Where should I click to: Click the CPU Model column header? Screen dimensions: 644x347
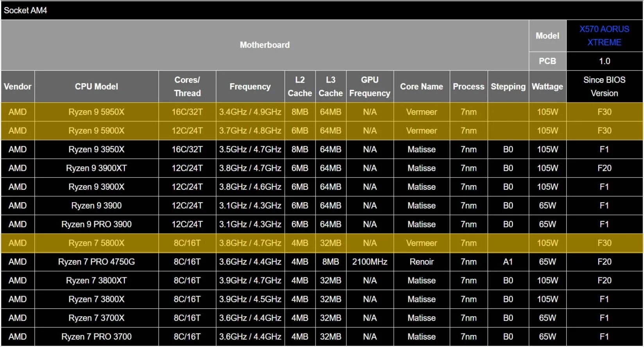point(97,86)
